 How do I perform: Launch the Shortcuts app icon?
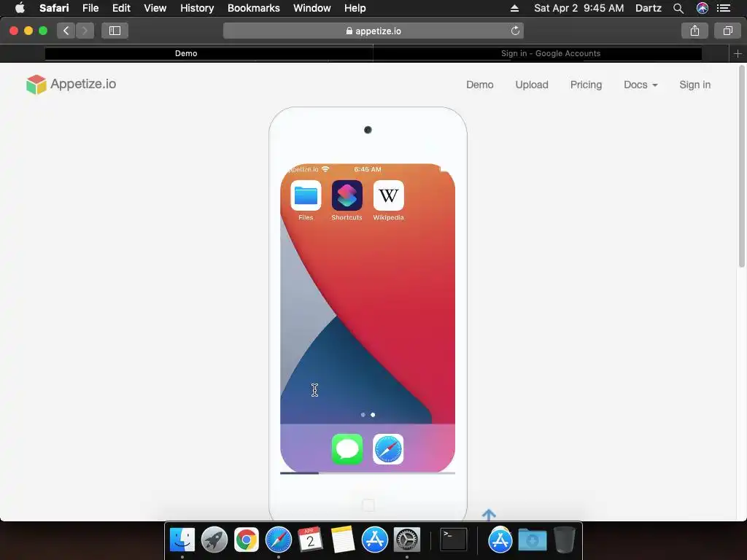point(347,195)
